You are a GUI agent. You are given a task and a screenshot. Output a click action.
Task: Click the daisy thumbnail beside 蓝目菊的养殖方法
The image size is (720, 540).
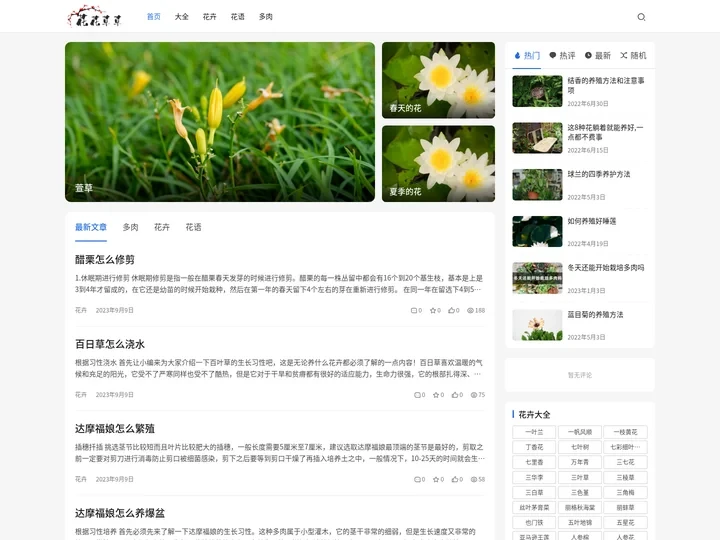(537, 325)
